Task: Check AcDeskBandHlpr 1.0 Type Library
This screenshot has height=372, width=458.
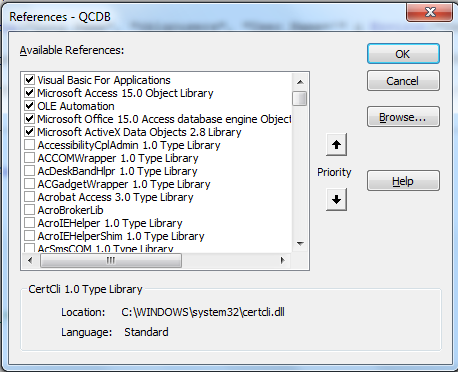Action: coord(29,171)
